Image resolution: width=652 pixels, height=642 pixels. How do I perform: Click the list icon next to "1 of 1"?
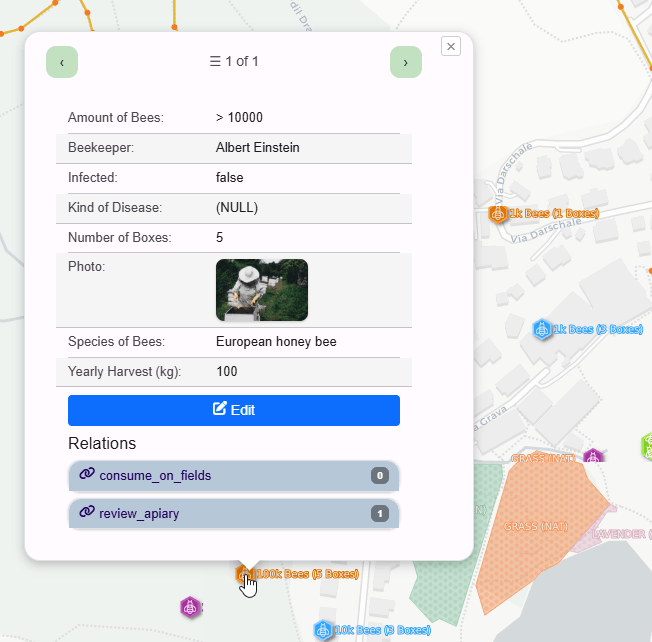215,62
